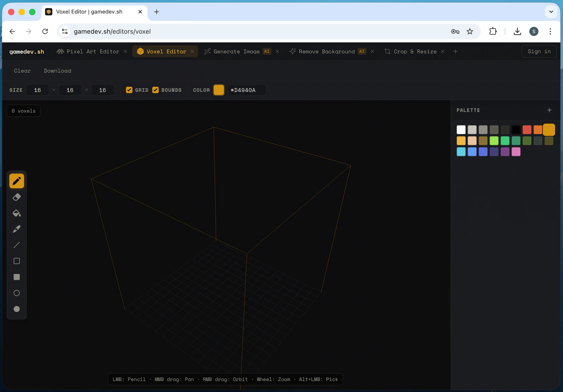Open the browser Downloads icon

click(517, 31)
